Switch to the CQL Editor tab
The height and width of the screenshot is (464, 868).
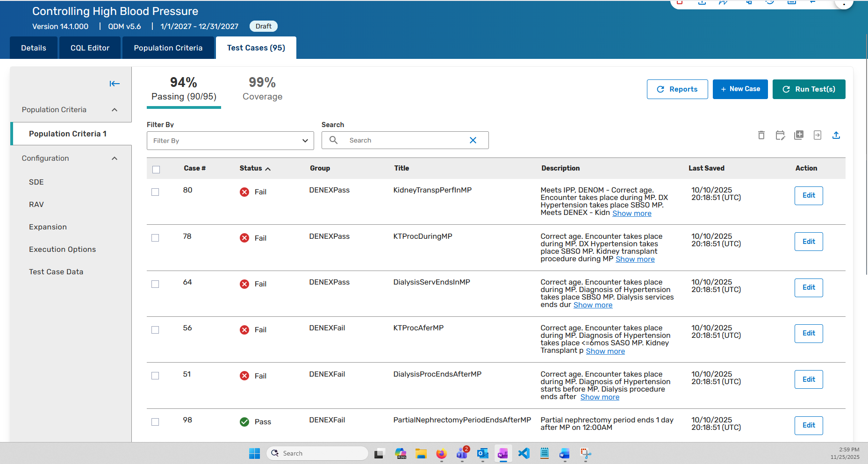tap(90, 48)
